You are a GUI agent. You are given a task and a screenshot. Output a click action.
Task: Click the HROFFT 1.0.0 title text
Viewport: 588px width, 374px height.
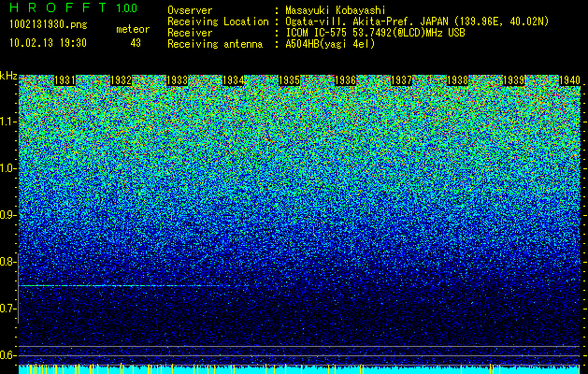pyautogui.click(x=74, y=7)
